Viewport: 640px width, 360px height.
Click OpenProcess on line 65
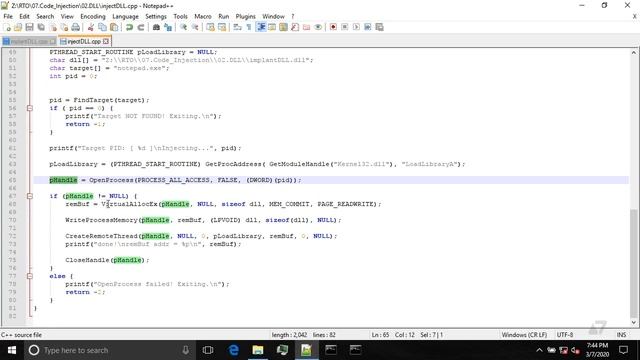click(111, 180)
